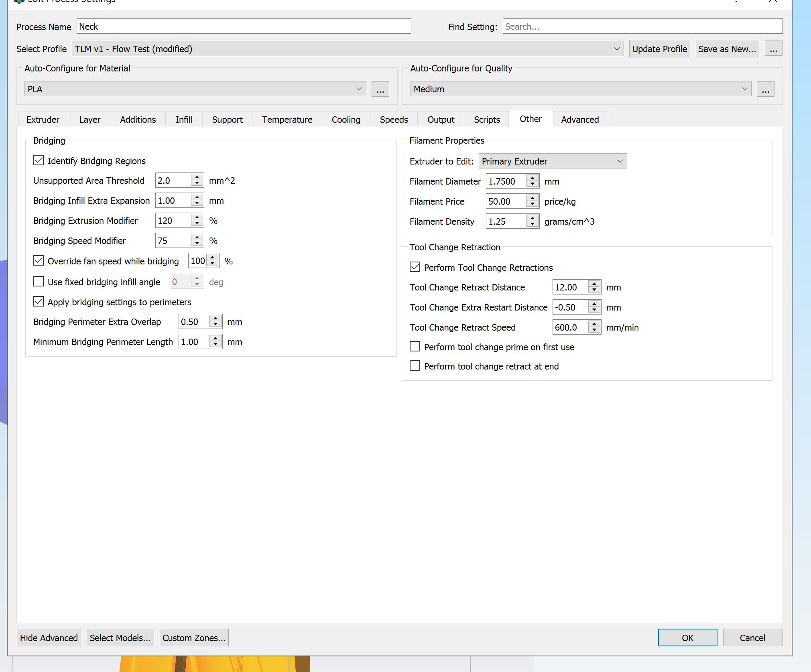Enable Perform tool change prime on first use
Viewport: 811px width, 672px height.
415,347
